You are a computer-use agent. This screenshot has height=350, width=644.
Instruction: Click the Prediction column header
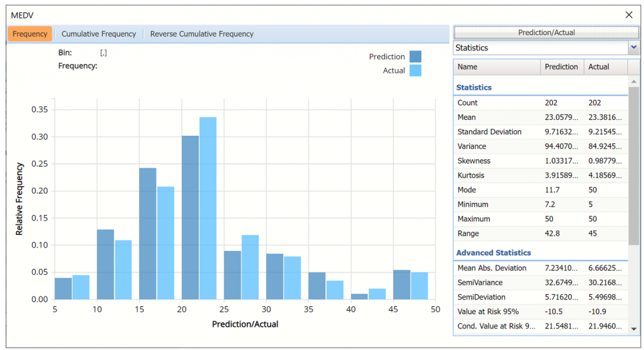pyautogui.click(x=561, y=67)
